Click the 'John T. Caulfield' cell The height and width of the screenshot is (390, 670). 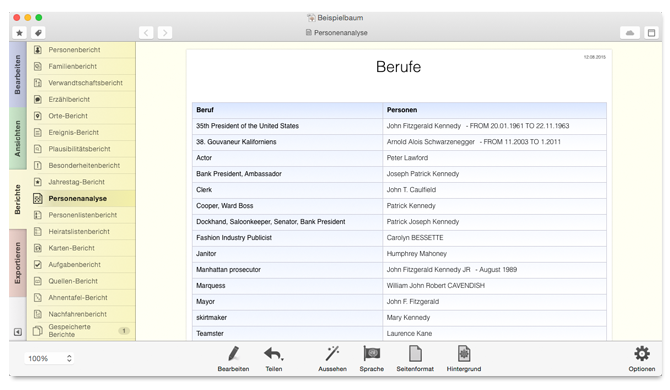click(x=494, y=190)
